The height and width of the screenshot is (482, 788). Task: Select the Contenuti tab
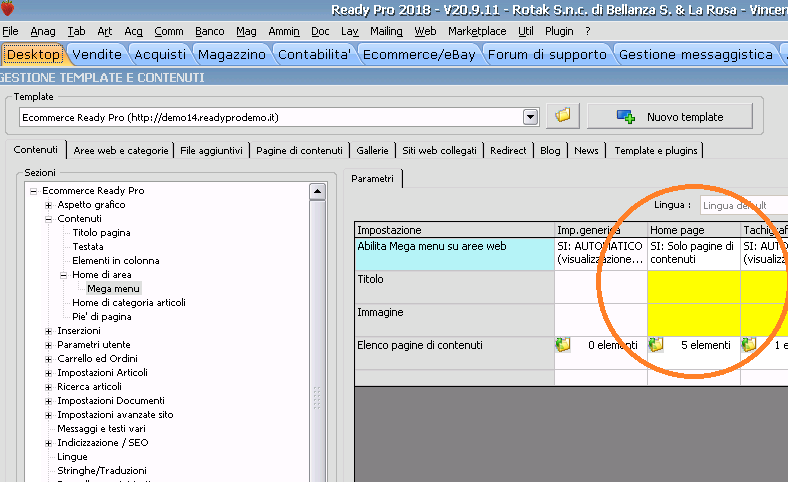[x=36, y=150]
